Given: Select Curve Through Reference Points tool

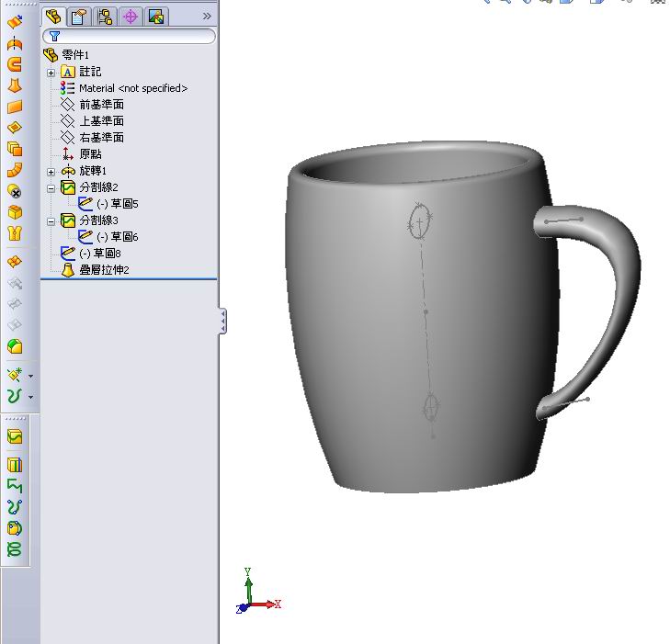Looking at the screenshot, I should tap(15, 528).
